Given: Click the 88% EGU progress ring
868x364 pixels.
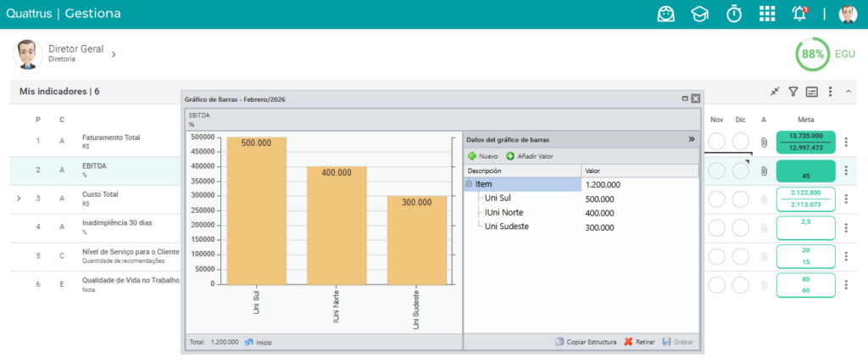Looking at the screenshot, I should click(x=813, y=54).
